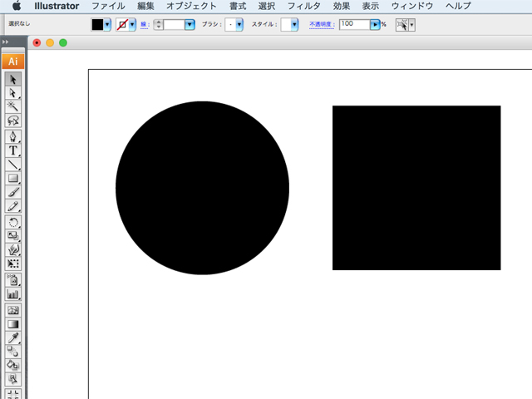Expand the toolbox with double-arrow button
Viewport: 532px width, 399px height.
tap(5, 42)
